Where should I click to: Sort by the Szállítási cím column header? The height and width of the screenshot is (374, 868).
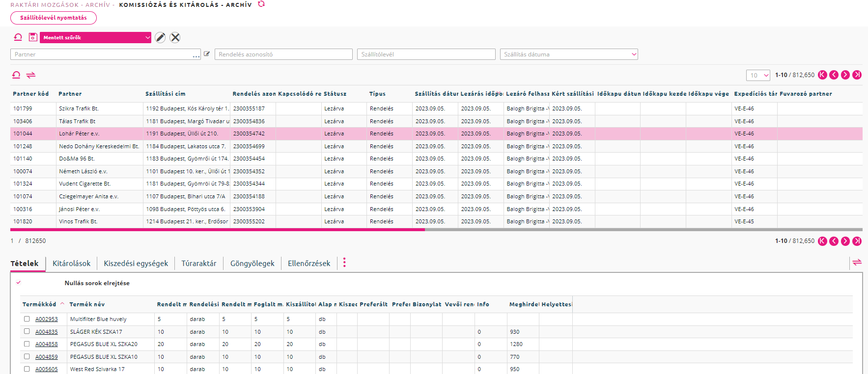click(x=165, y=94)
